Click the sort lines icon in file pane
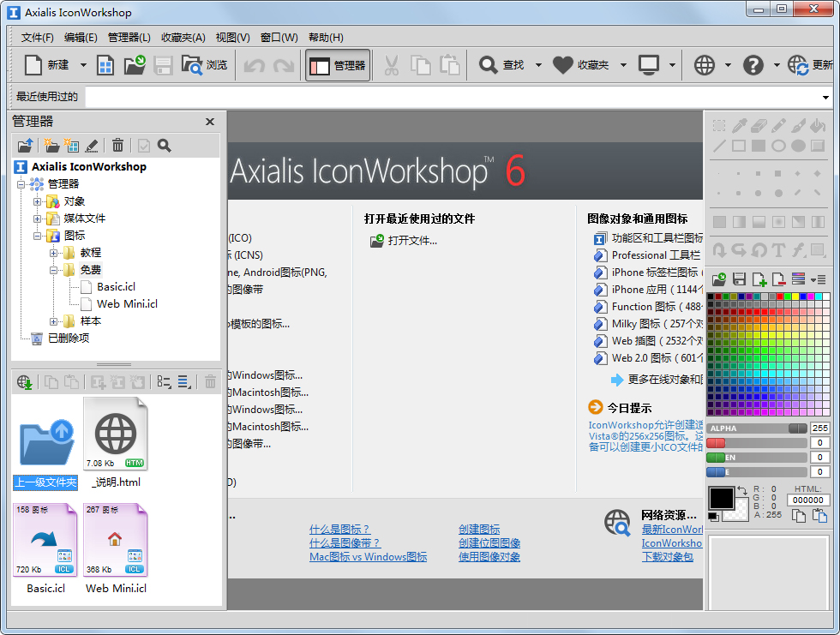This screenshot has width=840, height=635. (185, 382)
